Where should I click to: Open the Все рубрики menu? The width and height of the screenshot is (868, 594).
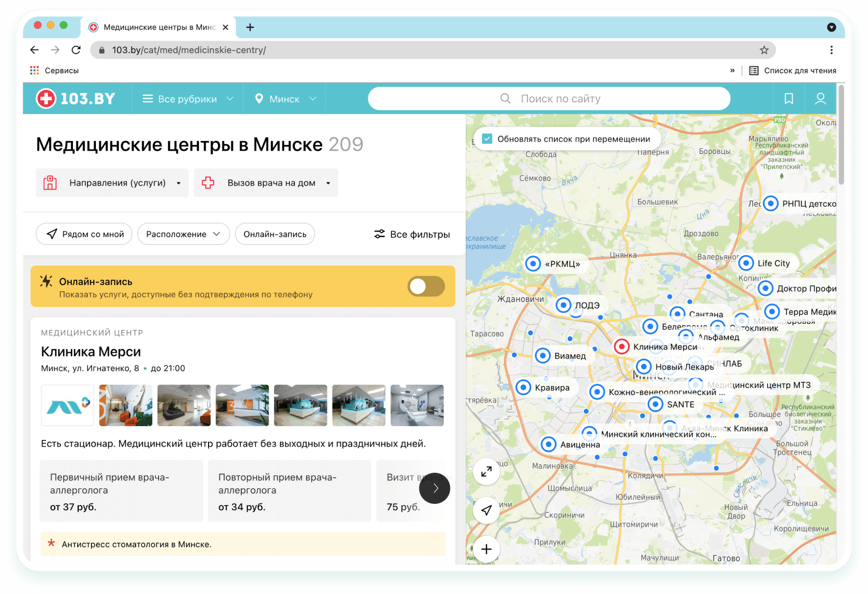pos(188,99)
